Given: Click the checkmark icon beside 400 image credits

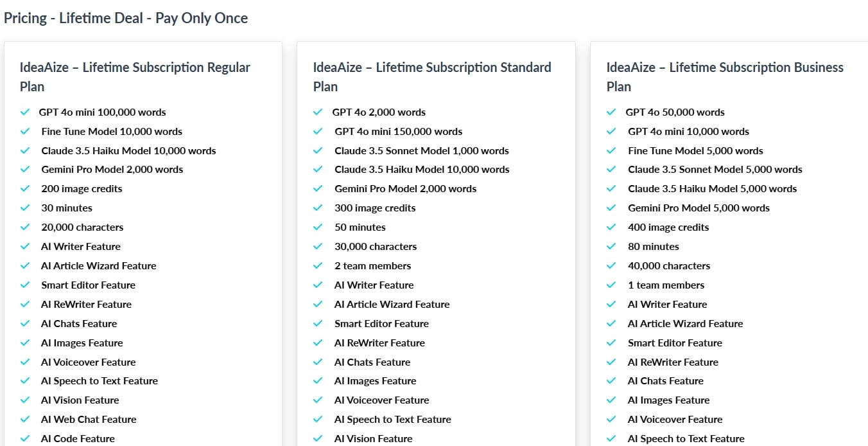Looking at the screenshot, I should [x=611, y=227].
